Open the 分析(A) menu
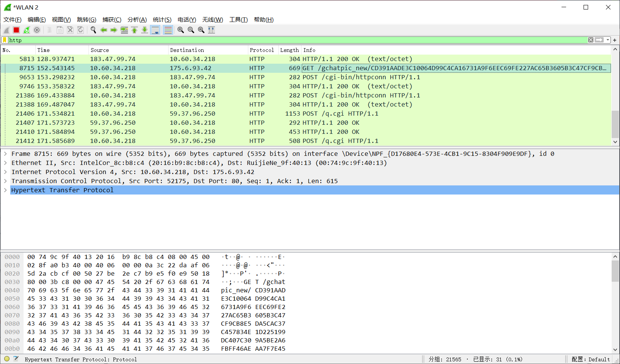This screenshot has height=364, width=620. tap(137, 20)
